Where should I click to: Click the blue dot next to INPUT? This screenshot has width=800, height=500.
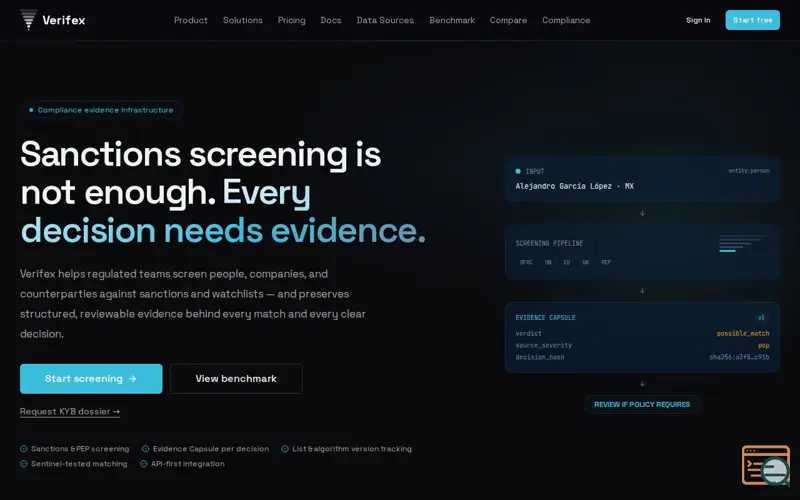click(518, 171)
